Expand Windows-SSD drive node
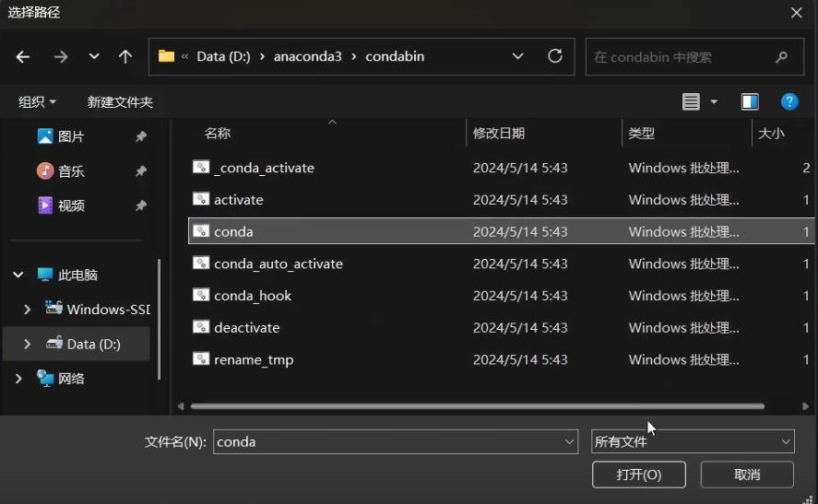Screen dimensions: 818x504 [27, 309]
